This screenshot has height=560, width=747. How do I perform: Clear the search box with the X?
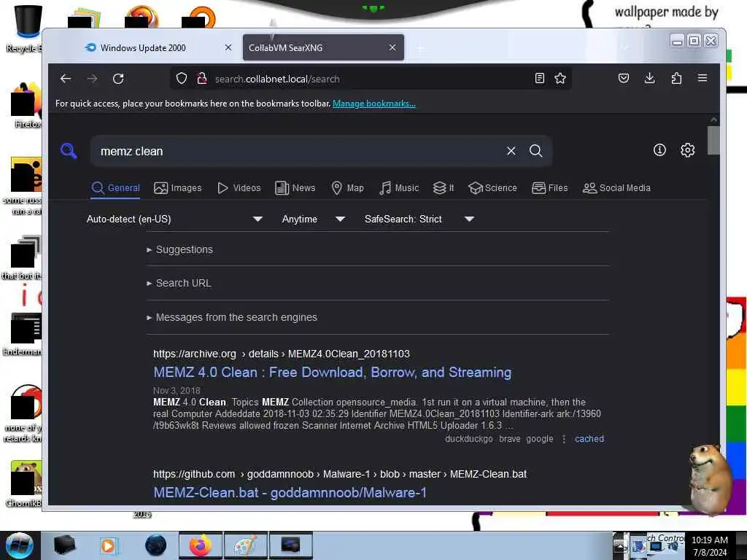tap(511, 151)
